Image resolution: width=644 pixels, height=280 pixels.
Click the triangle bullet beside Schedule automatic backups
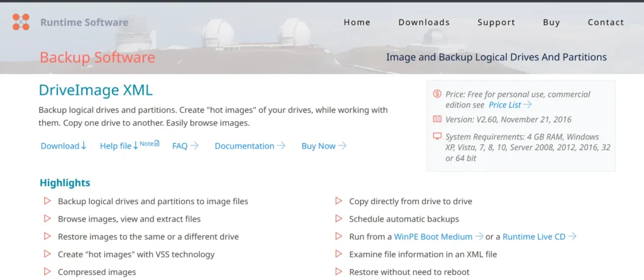coord(338,219)
